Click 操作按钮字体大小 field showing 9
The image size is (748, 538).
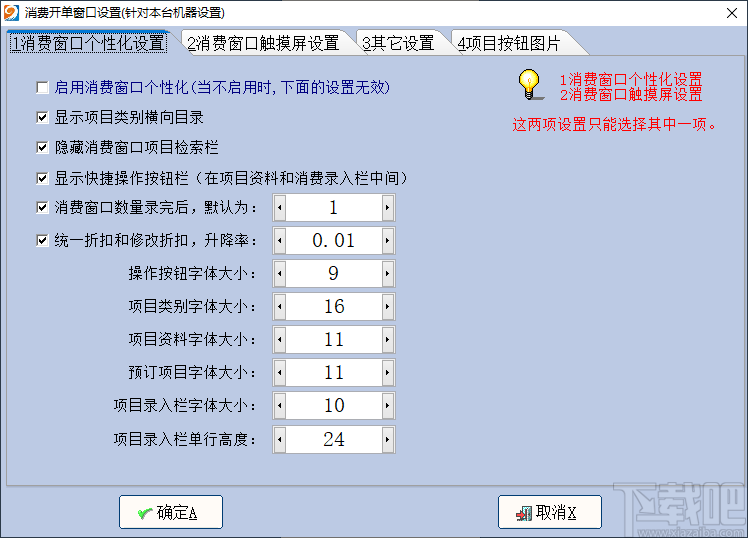click(x=334, y=273)
